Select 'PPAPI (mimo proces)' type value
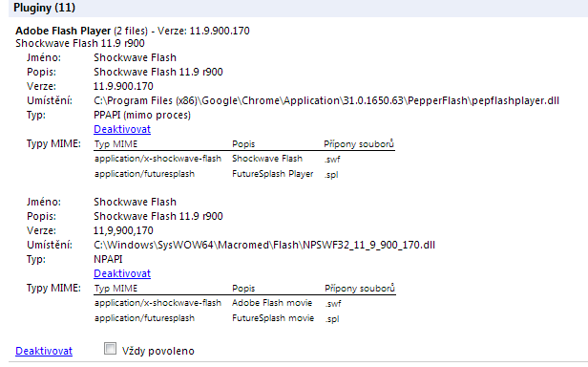Screen dimensions: 588x367 [142, 115]
